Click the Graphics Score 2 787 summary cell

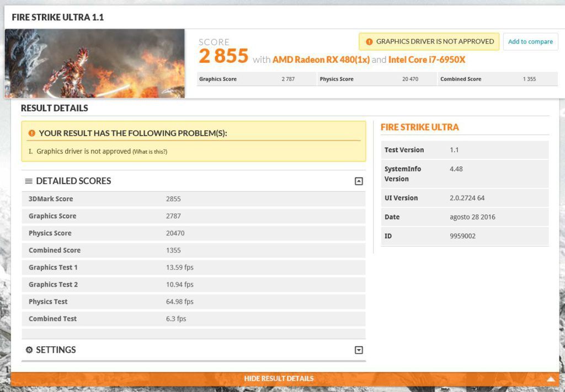257,79
